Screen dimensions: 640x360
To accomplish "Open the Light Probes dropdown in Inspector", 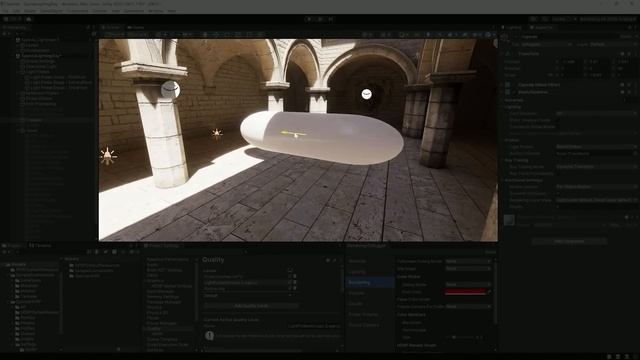I will [596, 147].
